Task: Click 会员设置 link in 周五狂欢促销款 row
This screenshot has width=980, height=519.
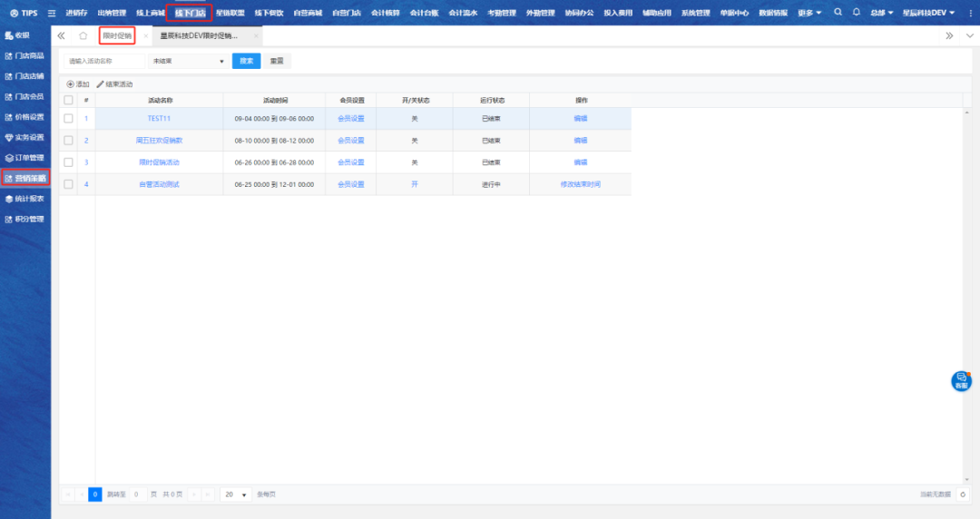Action: pos(350,141)
